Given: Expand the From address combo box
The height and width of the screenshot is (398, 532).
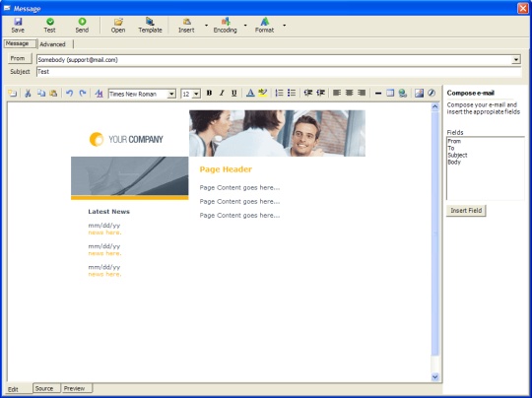Looking at the screenshot, I should pyautogui.click(x=515, y=60).
